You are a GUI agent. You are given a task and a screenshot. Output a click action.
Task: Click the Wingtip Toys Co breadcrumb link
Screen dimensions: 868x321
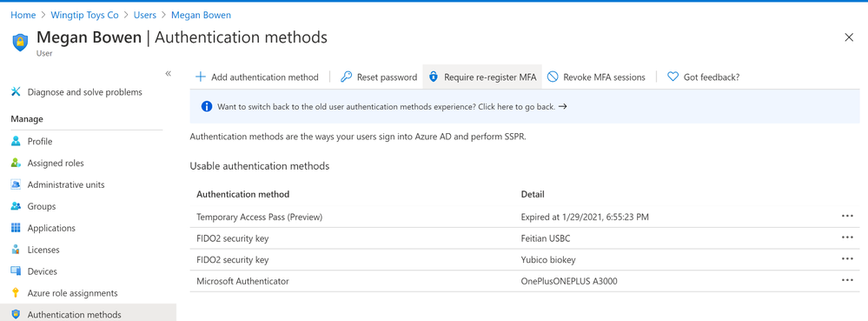[x=84, y=15]
